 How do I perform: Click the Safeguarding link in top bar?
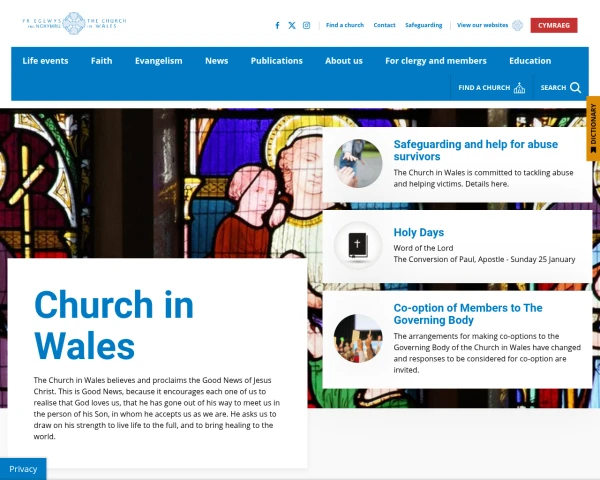[x=422, y=25]
